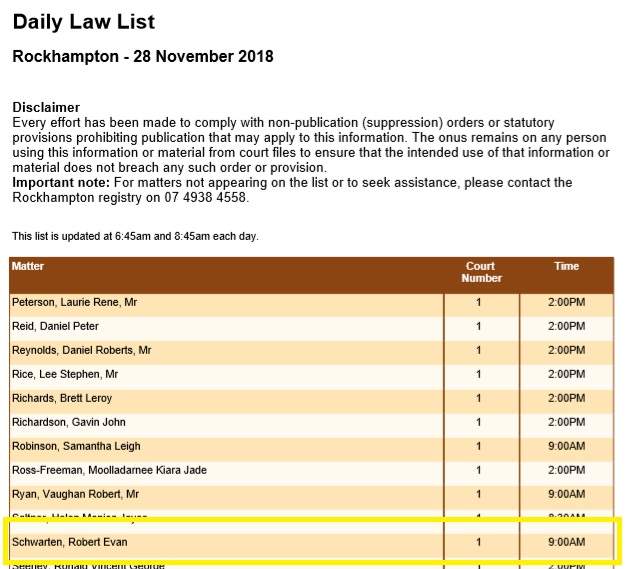Select the Reid, Daniel Peter row
629x569 pixels.
(x=311, y=329)
